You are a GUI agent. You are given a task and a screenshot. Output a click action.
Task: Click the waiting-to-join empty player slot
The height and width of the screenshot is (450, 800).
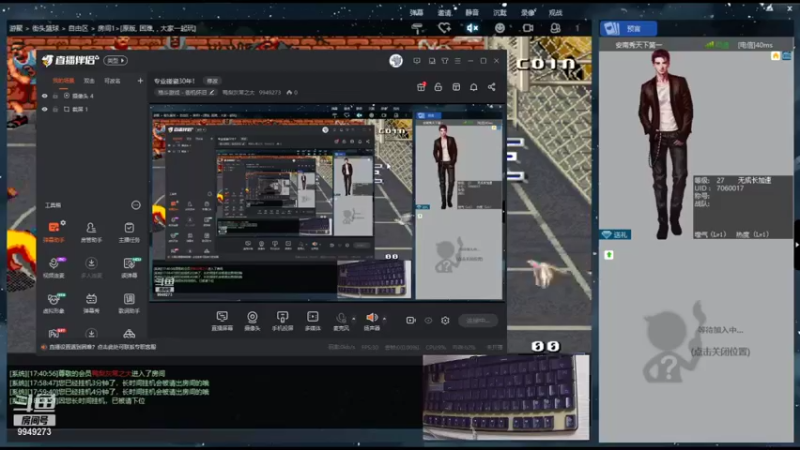pos(696,341)
